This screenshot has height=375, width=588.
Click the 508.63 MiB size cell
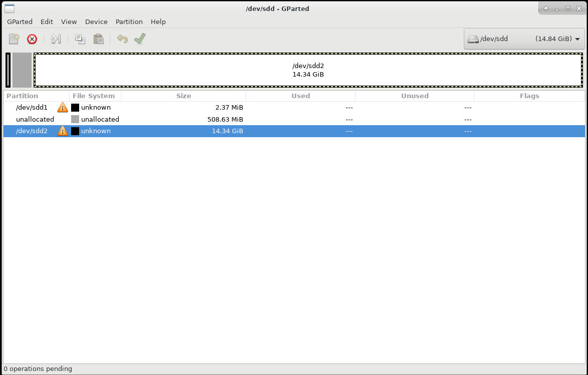point(225,119)
